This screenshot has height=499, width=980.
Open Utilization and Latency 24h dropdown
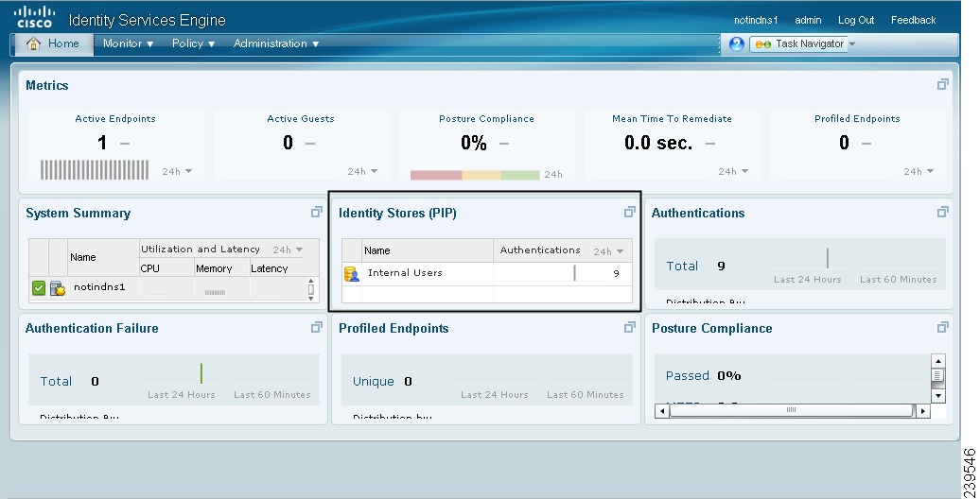click(x=288, y=249)
